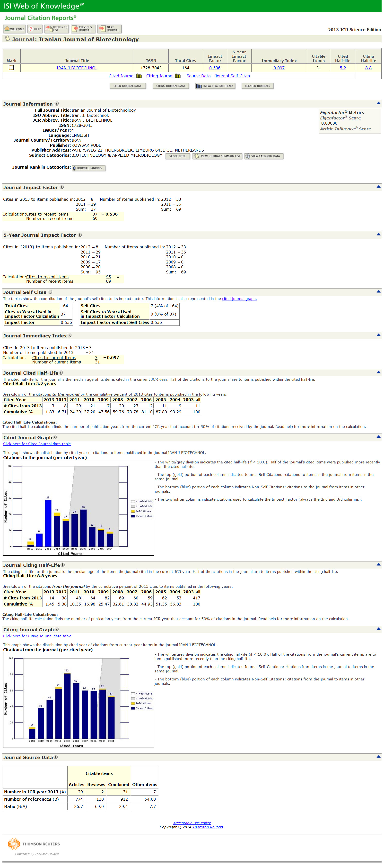The height and width of the screenshot is (868, 384).
Task: Open IRAN J BIOTECHNOL title link
Action: [77, 68]
